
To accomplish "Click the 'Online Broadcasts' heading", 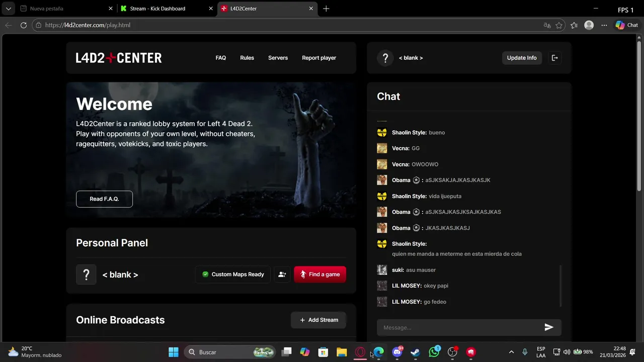I will point(120,320).
